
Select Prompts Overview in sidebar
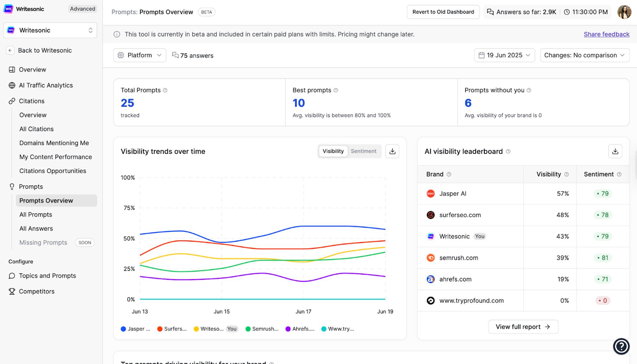(x=56, y=201)
